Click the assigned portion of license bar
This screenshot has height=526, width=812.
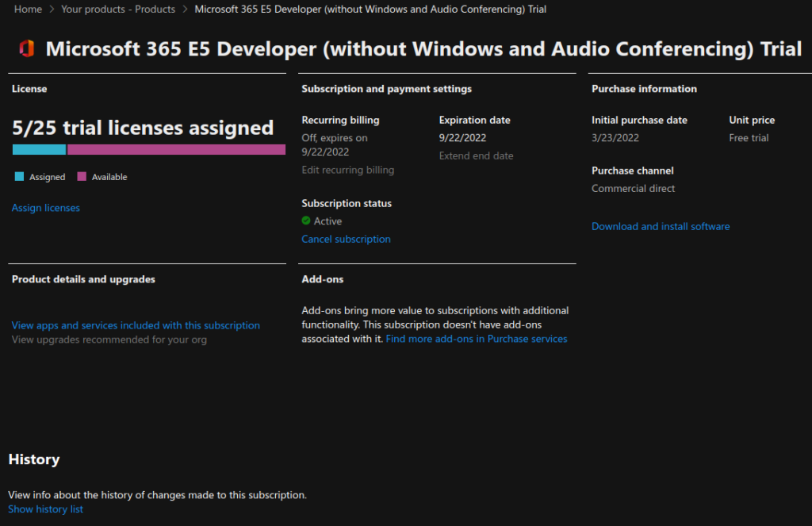(40, 150)
